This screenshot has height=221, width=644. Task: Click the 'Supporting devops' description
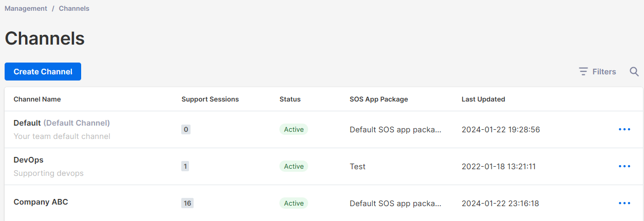coord(48,173)
